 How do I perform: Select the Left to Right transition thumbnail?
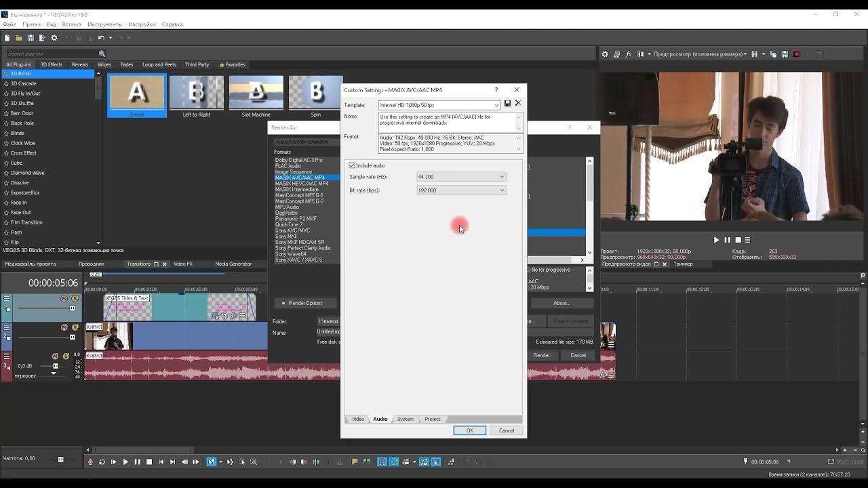[197, 96]
